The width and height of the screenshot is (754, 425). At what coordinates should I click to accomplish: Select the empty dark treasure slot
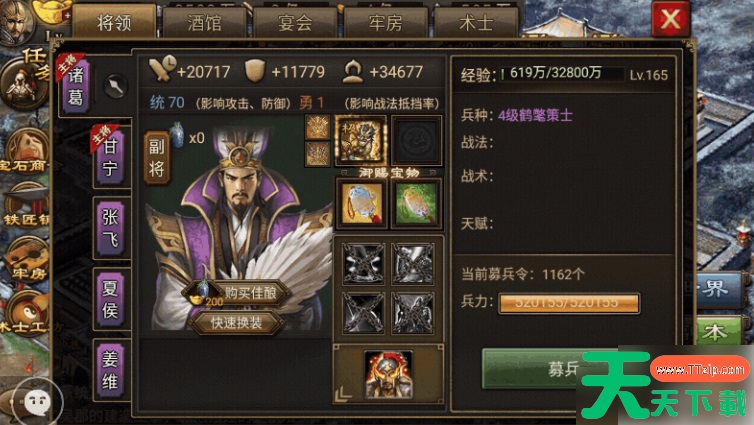point(416,140)
